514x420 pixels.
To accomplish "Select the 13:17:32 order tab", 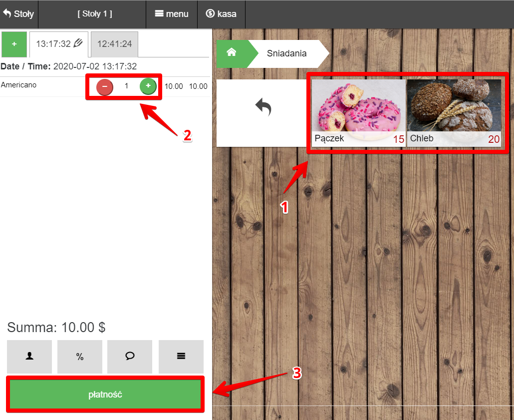I will pos(53,44).
